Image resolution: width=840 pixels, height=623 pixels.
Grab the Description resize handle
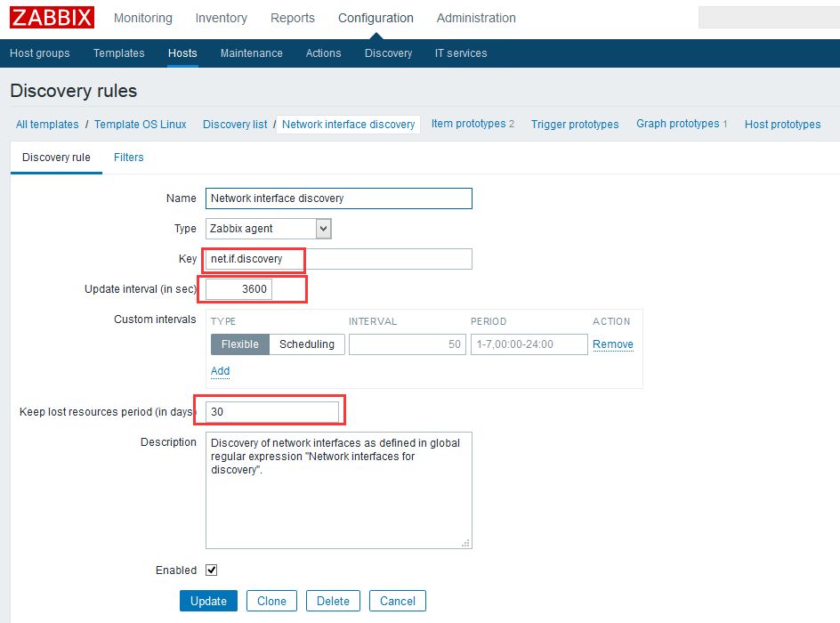pos(466,543)
